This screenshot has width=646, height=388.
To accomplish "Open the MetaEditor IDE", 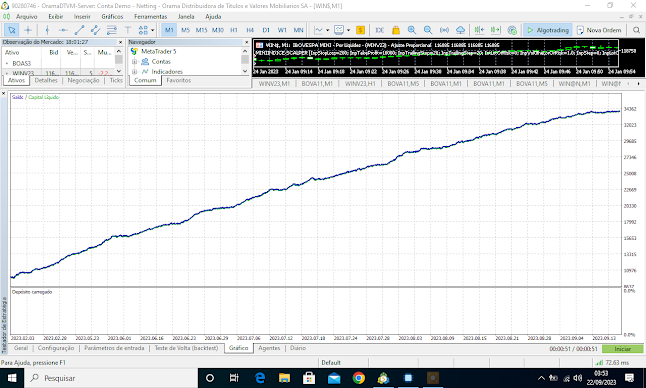I will [x=380, y=30].
